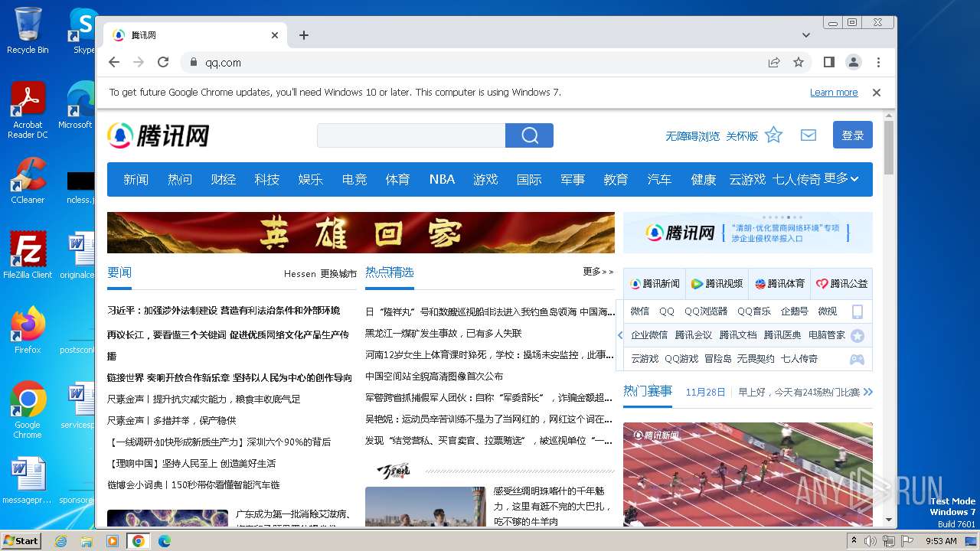
Task: Click the Learn more link
Action: (x=834, y=93)
